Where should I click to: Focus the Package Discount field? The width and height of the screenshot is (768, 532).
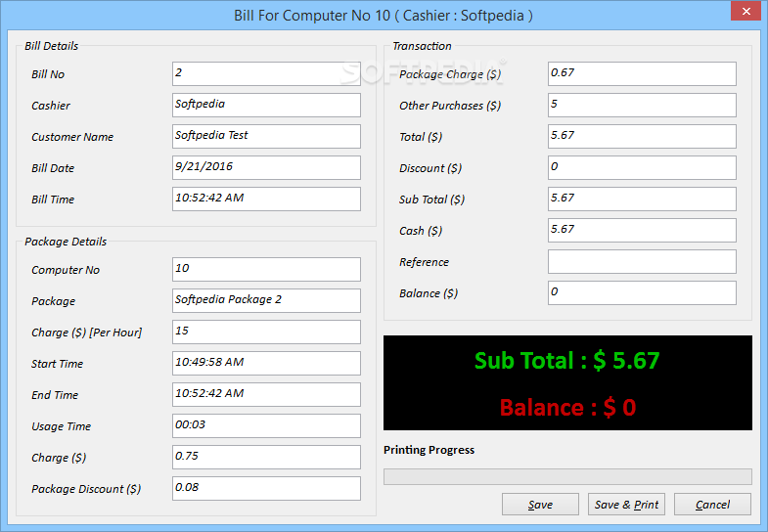tap(266, 489)
